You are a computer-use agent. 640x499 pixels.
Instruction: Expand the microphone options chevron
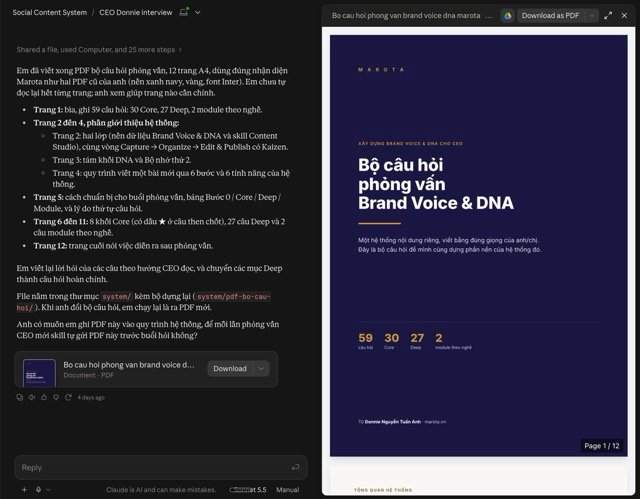pos(48,490)
